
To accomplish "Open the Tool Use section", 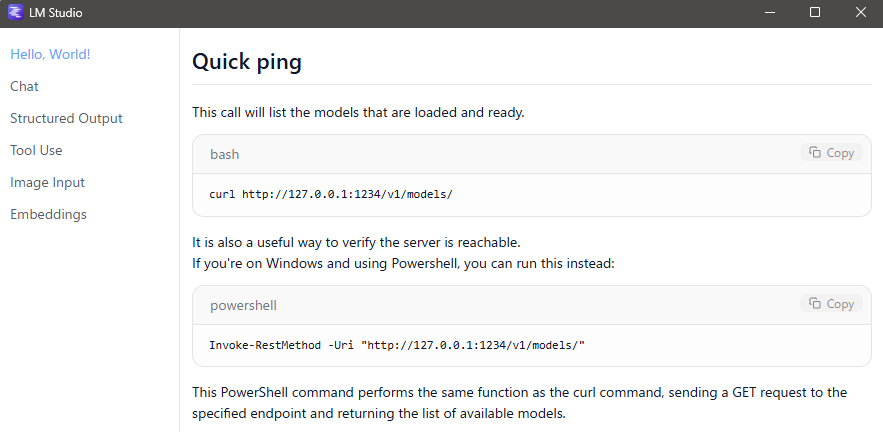I will coord(36,150).
